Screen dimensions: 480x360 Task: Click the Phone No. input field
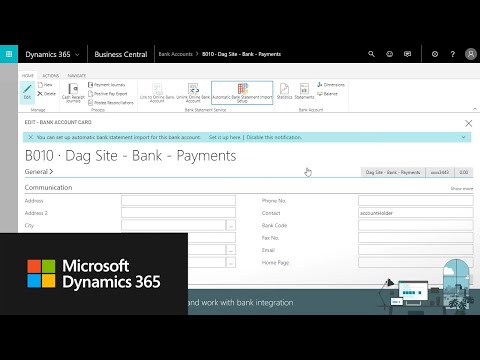416,200
